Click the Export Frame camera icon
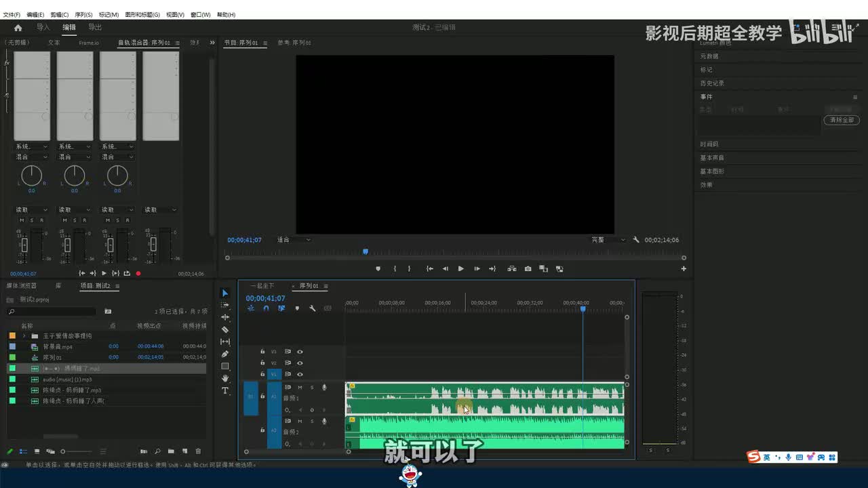 [x=528, y=269]
